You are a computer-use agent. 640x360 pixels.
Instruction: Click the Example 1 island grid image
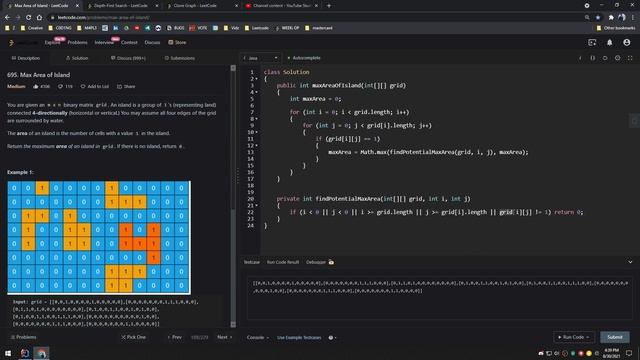(x=99, y=238)
